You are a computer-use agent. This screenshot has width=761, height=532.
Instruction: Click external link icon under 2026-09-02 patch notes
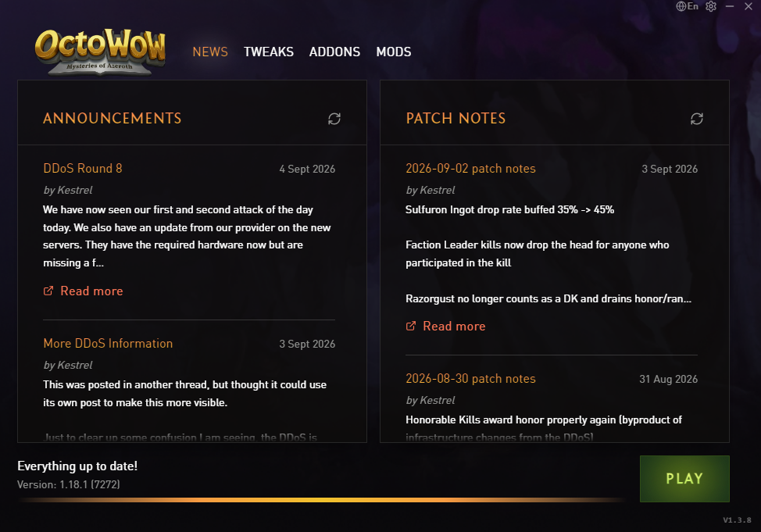(411, 327)
